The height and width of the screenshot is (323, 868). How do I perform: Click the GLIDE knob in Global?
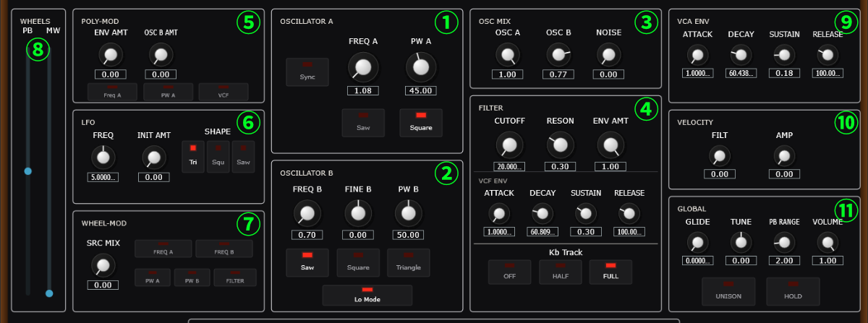(x=698, y=242)
